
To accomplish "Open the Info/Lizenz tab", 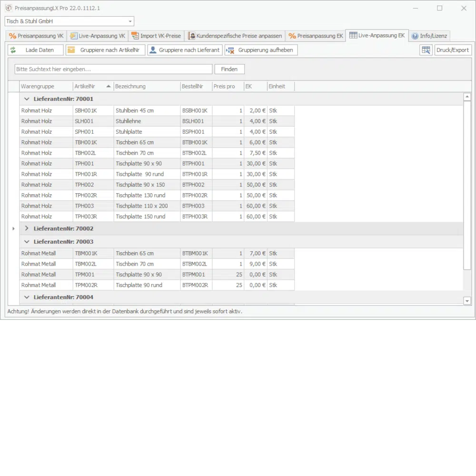I will (x=429, y=36).
